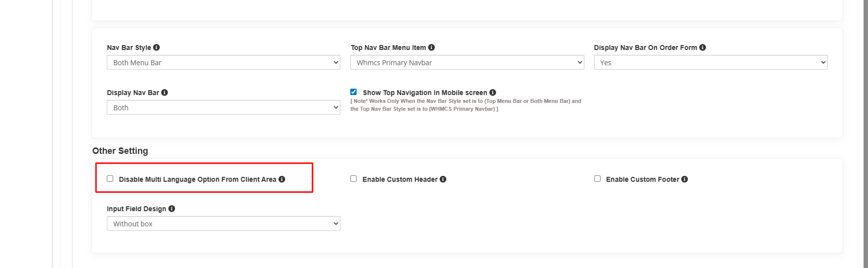The width and height of the screenshot is (868, 268).
Task: Click info icon next to Top Nav Bar Menu Item
Action: click(431, 48)
